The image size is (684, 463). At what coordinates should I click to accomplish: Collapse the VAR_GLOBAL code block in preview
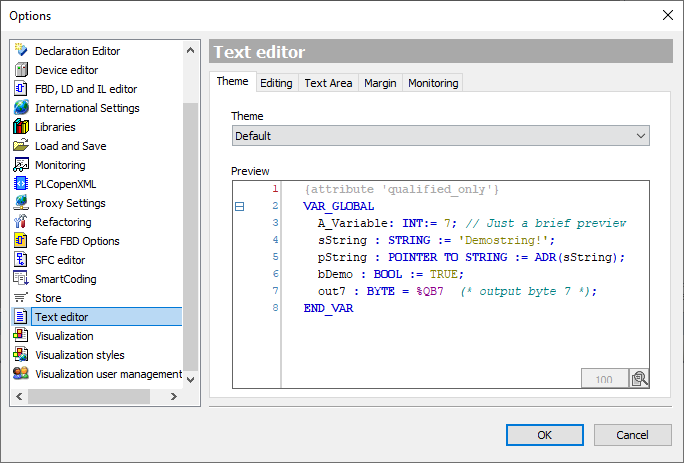239,206
